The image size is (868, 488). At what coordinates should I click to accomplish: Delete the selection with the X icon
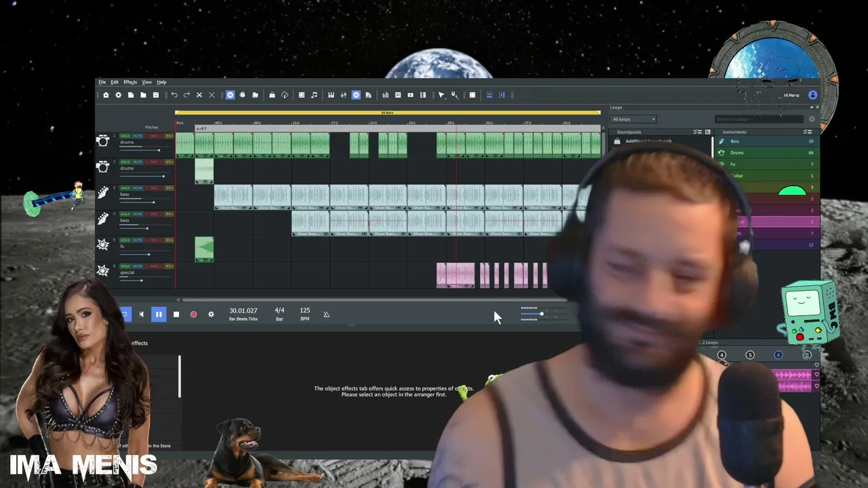click(x=212, y=95)
